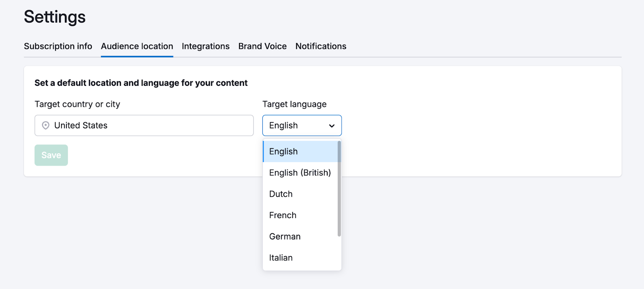Pick Italian from the language options

pyautogui.click(x=281, y=258)
